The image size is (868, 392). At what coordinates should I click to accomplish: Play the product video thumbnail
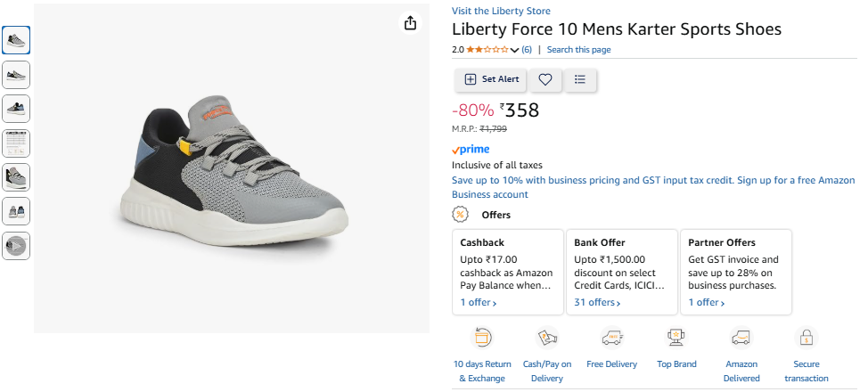pos(16,245)
